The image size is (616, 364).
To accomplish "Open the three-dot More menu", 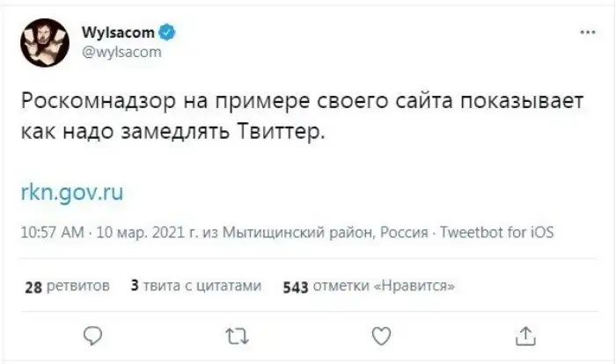I will (x=587, y=33).
